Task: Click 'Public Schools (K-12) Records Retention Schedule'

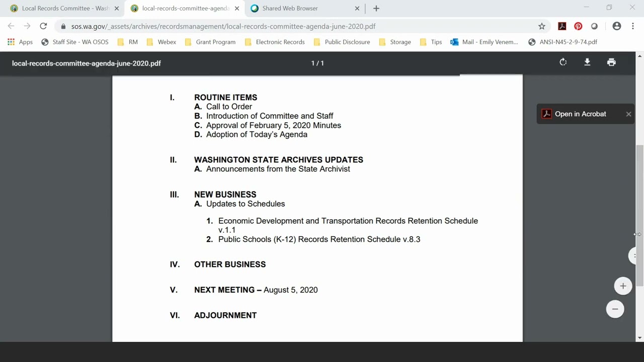Action: click(319, 239)
